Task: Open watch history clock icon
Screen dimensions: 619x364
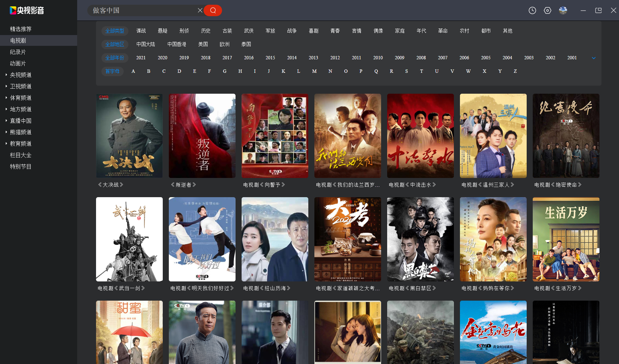Action: 532,10
